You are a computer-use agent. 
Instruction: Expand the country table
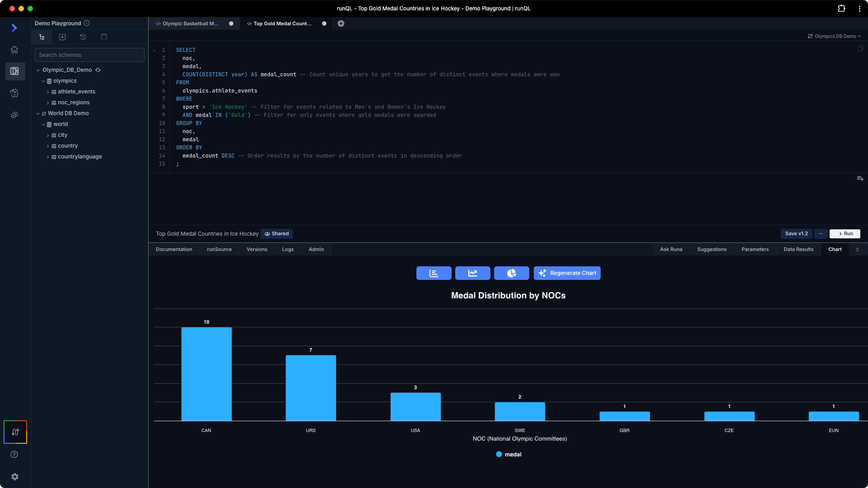coord(48,146)
